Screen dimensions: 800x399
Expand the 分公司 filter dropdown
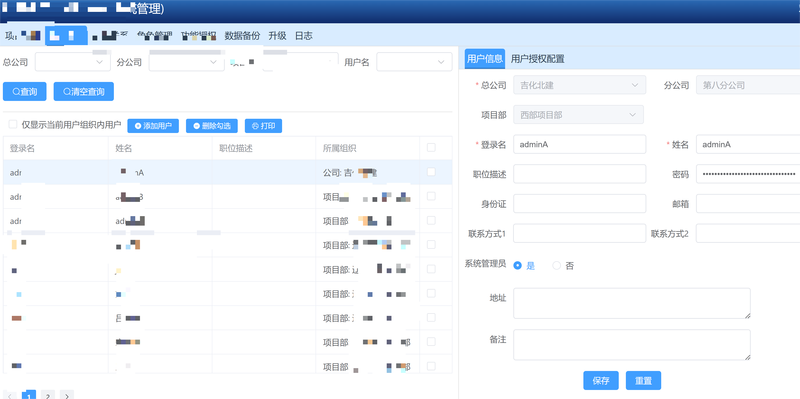[187, 62]
